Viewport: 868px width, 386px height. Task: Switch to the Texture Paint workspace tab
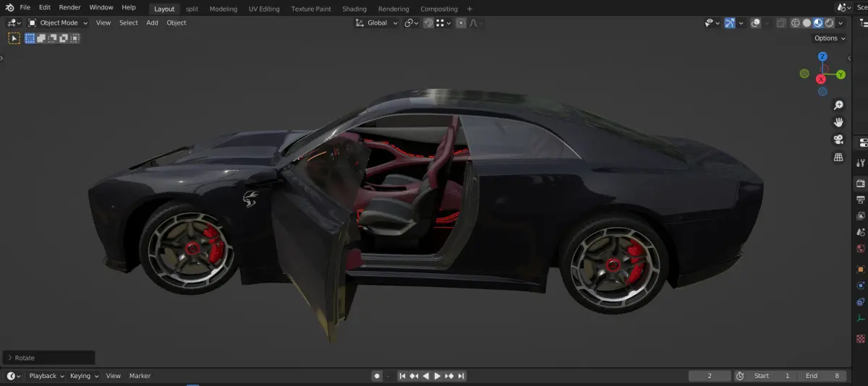coord(311,9)
